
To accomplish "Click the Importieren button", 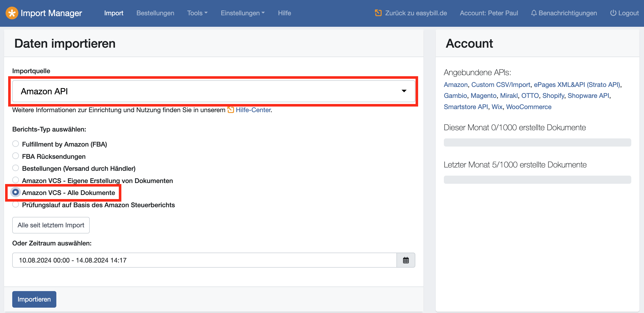I will [34, 299].
